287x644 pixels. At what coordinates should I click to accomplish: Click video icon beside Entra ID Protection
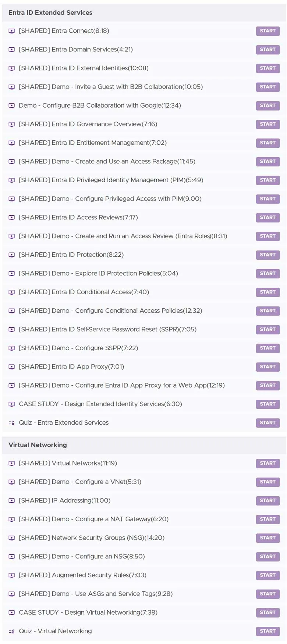tap(12, 255)
